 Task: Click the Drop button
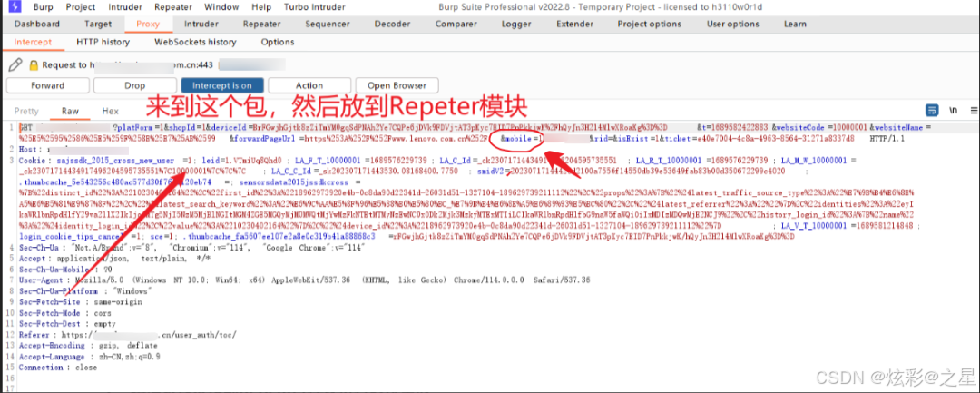tap(135, 85)
